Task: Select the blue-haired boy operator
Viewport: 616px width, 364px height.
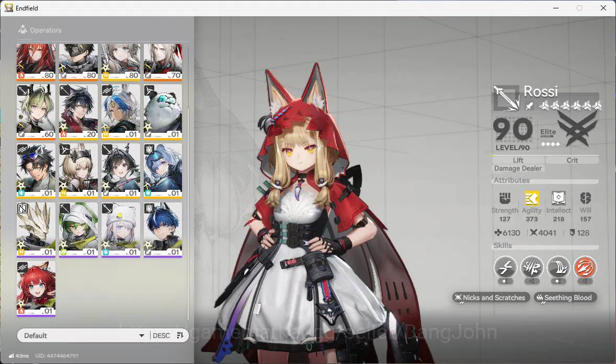Action: coord(163,230)
